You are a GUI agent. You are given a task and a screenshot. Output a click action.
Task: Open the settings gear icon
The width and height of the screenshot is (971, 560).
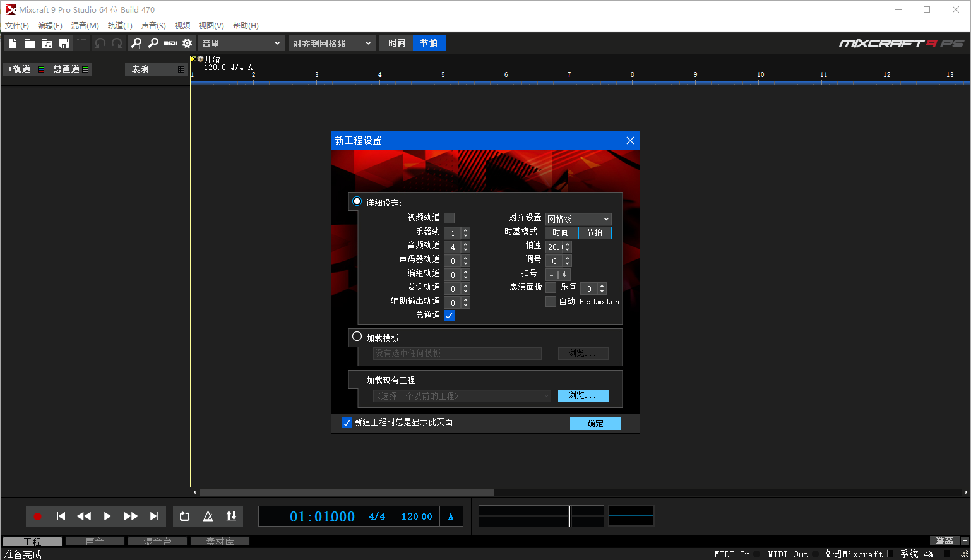[187, 43]
